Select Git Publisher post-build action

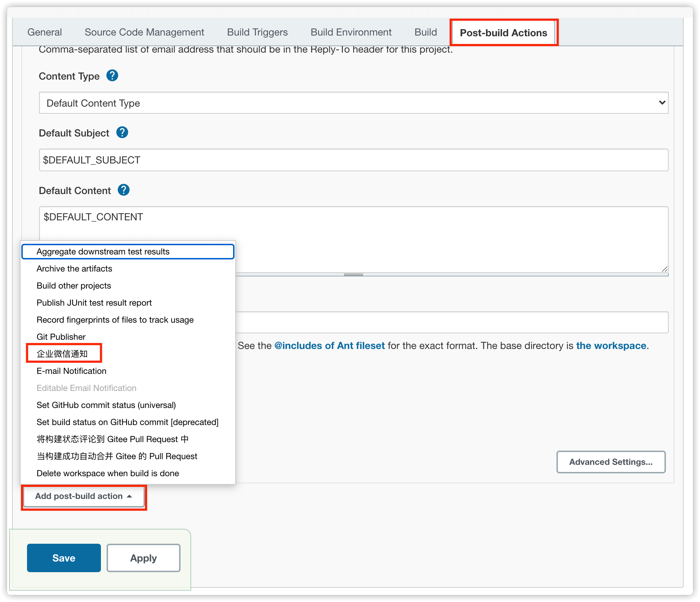tap(61, 337)
